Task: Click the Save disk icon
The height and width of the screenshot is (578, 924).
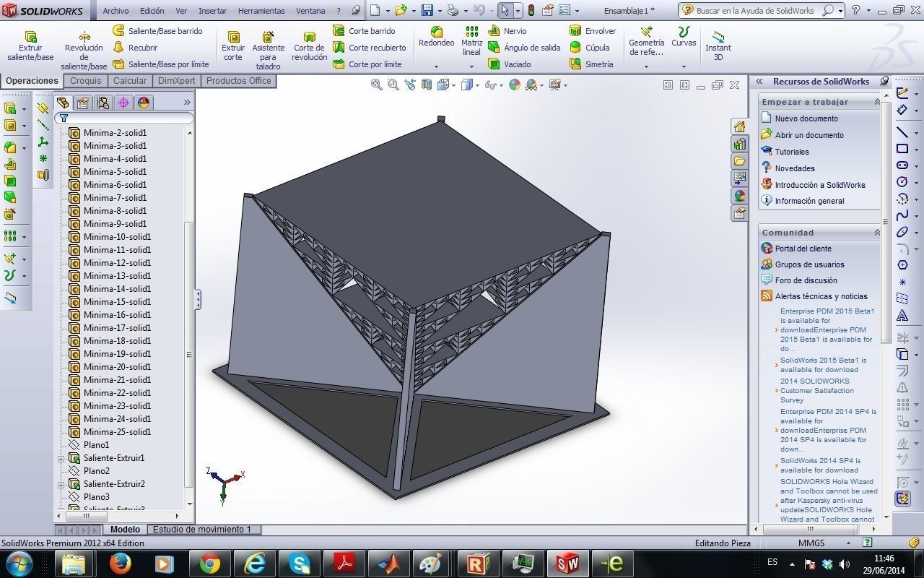Action: (427, 10)
